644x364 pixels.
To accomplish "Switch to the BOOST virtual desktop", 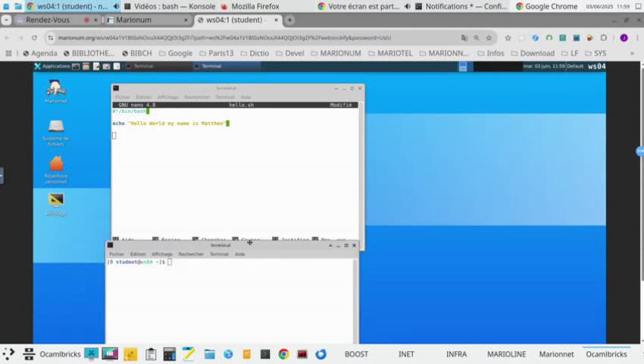I will [357, 354].
